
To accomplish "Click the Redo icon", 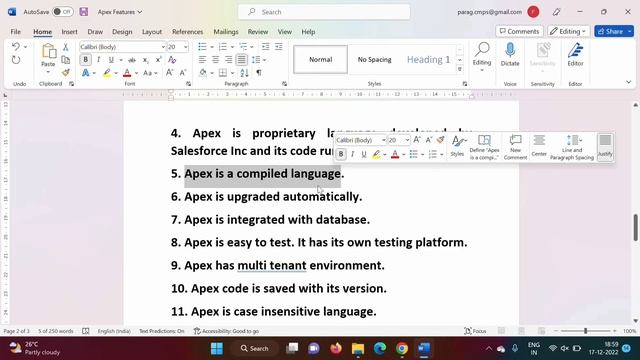I will [16, 60].
